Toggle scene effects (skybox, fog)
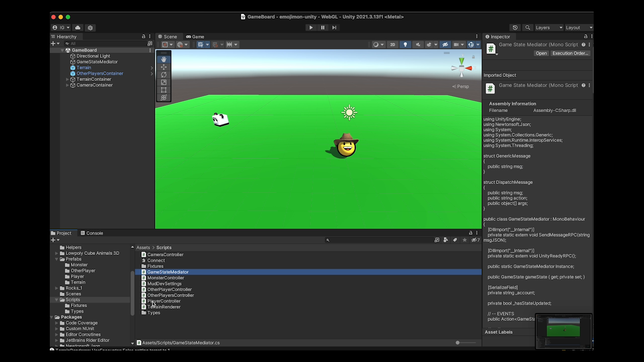 [430, 45]
